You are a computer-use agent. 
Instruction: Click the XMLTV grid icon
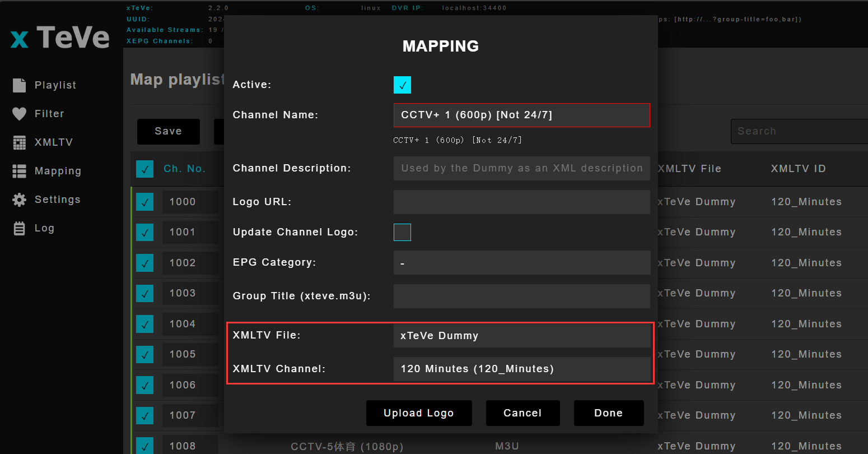[20, 142]
